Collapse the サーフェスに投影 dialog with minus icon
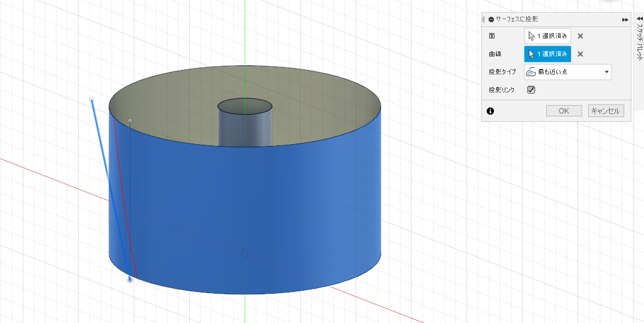644x323 pixels. (491, 19)
